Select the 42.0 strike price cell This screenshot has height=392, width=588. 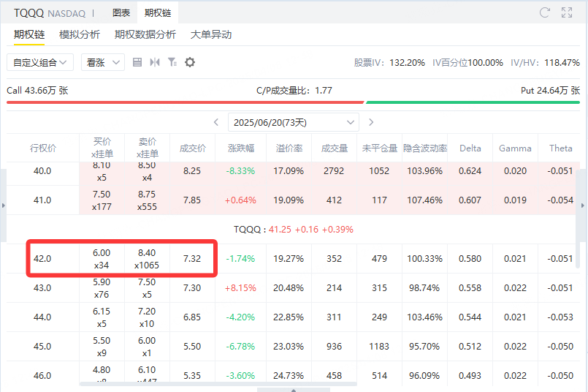[x=42, y=259]
